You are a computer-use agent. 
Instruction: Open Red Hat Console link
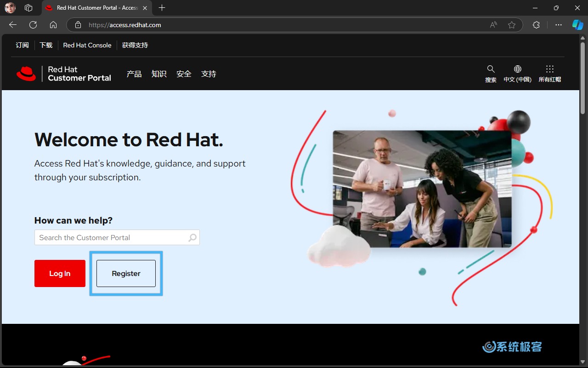[87, 45]
